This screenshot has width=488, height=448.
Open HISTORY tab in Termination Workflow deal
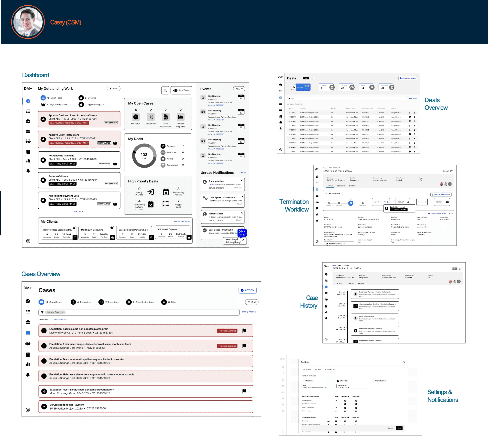(x=352, y=186)
